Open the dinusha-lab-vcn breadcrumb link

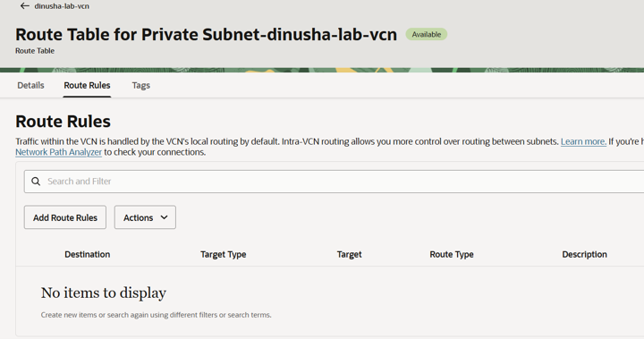[62, 6]
